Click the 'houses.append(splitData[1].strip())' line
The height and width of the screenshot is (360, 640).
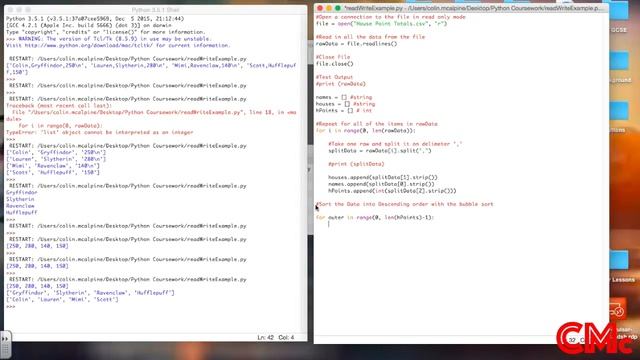(383, 177)
